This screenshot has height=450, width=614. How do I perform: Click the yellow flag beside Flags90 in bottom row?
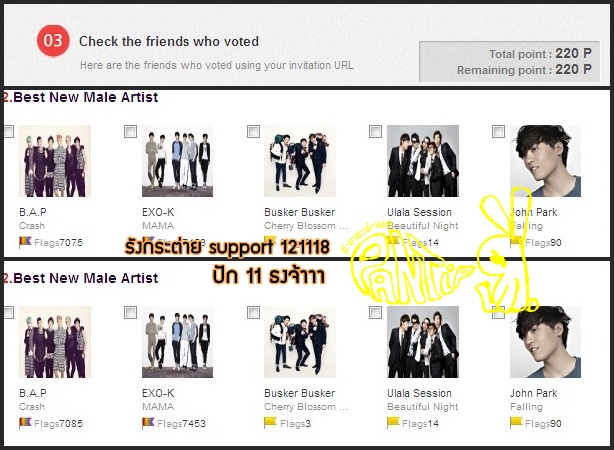coord(516,423)
